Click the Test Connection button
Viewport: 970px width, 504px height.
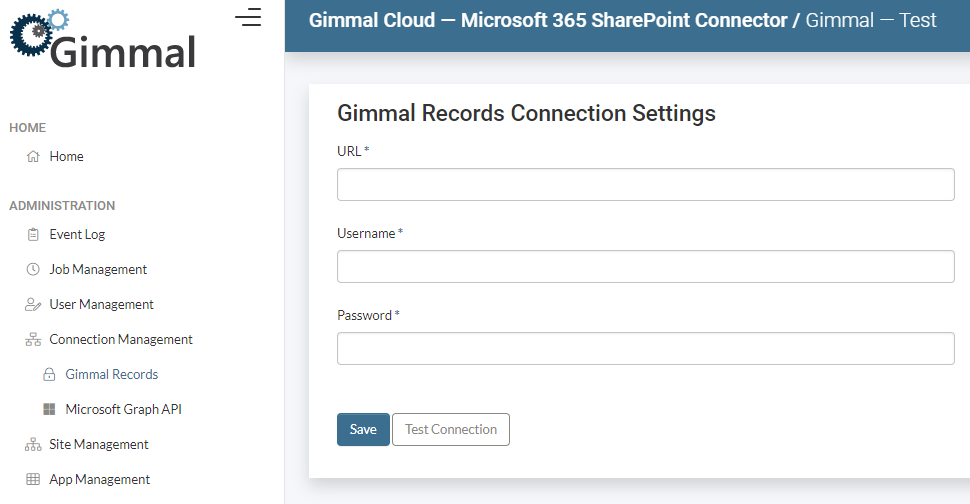tap(451, 430)
